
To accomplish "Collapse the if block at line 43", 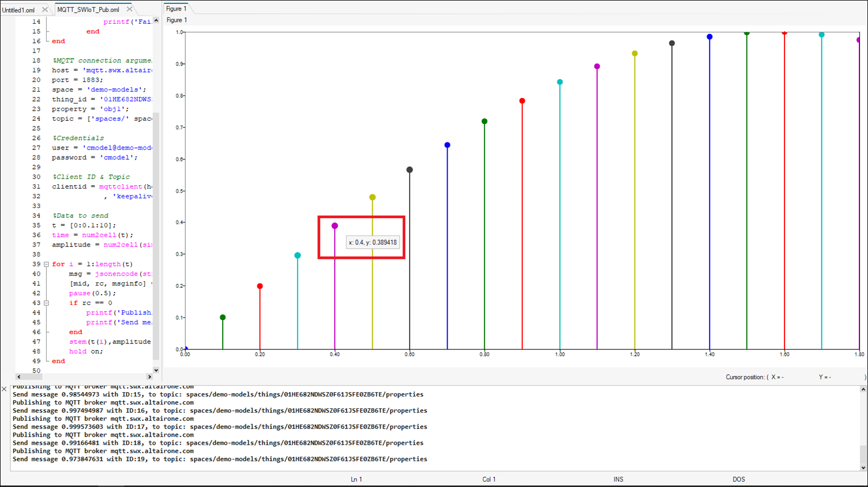I will point(47,303).
